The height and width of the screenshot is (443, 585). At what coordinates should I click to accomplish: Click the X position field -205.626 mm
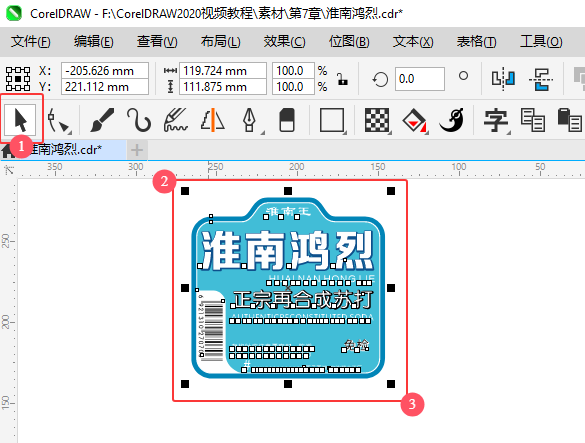tap(105, 71)
